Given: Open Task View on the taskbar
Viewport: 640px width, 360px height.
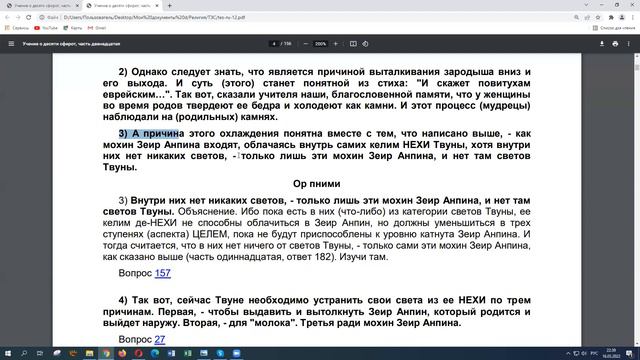Looking at the screenshot, I should click(x=40, y=353).
